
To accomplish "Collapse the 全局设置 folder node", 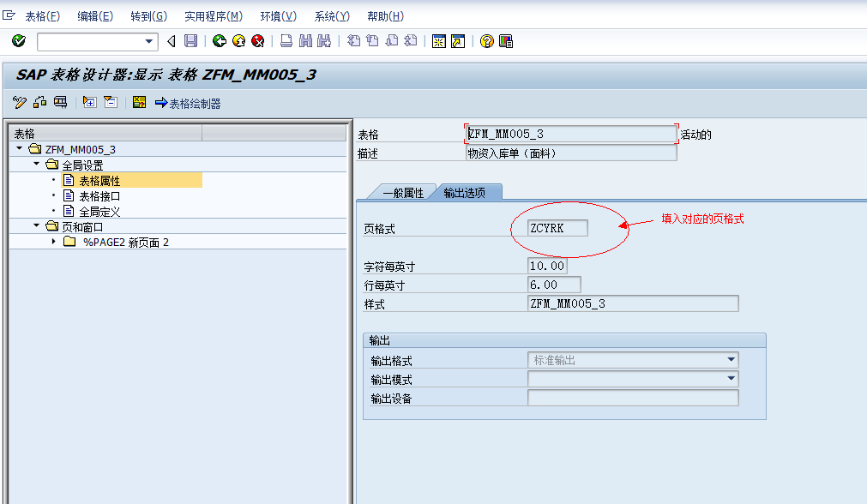I will (x=37, y=164).
